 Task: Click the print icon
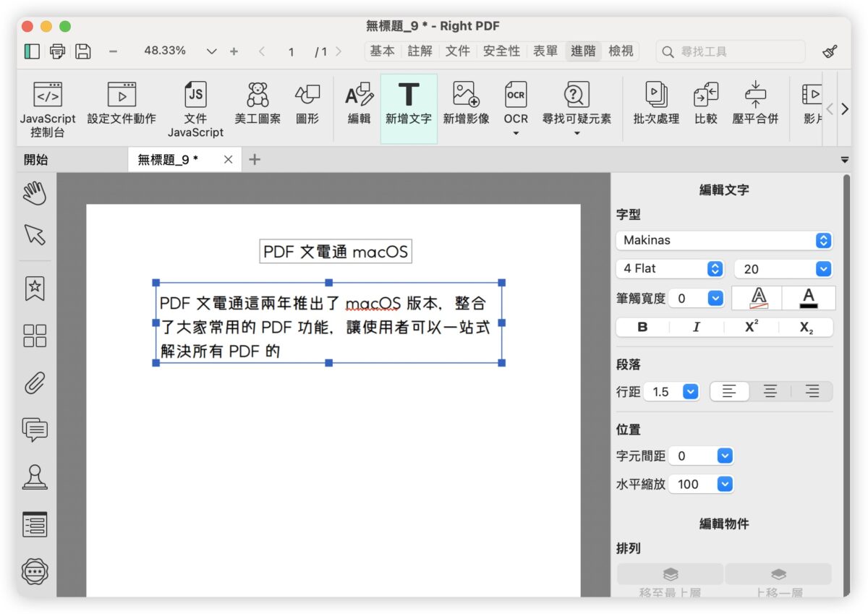coord(58,51)
